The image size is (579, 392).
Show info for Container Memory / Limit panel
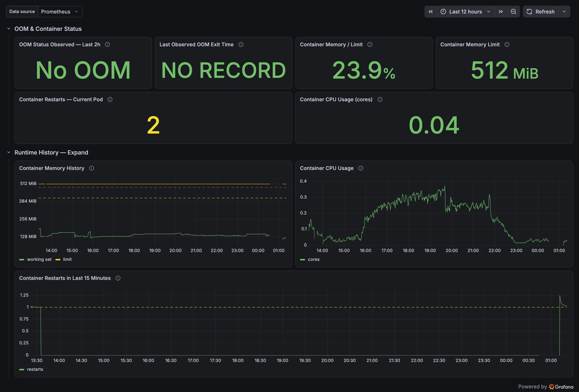click(370, 45)
